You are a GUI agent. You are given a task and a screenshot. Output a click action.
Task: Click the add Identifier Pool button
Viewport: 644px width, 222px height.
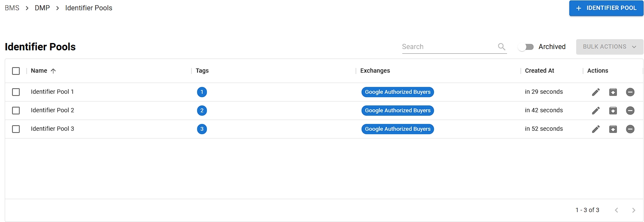(606, 8)
